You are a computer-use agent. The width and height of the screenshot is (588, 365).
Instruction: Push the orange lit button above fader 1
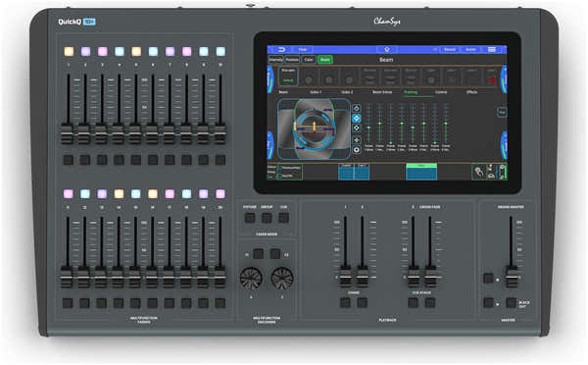(69, 51)
